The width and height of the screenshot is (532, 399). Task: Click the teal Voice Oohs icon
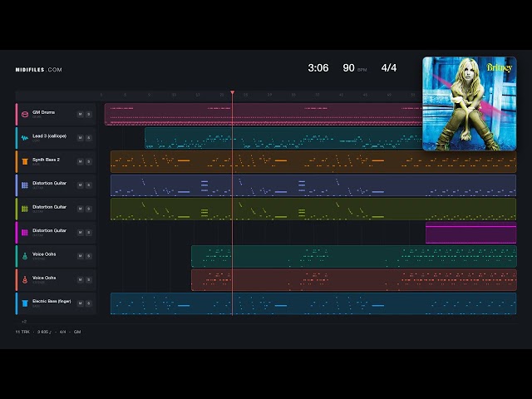coord(25,256)
